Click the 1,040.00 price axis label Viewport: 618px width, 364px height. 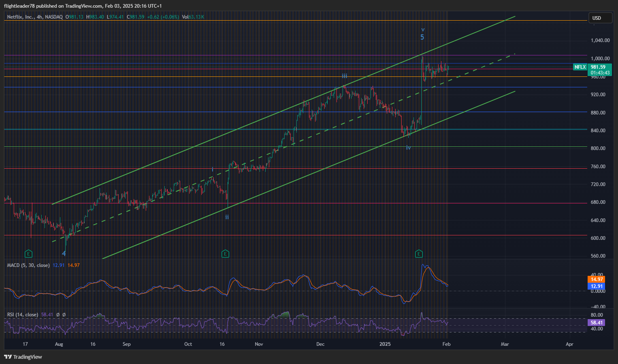600,40
